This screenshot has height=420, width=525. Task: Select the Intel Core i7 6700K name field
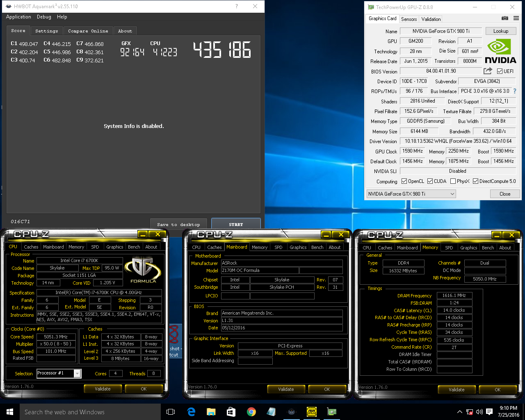click(80, 260)
